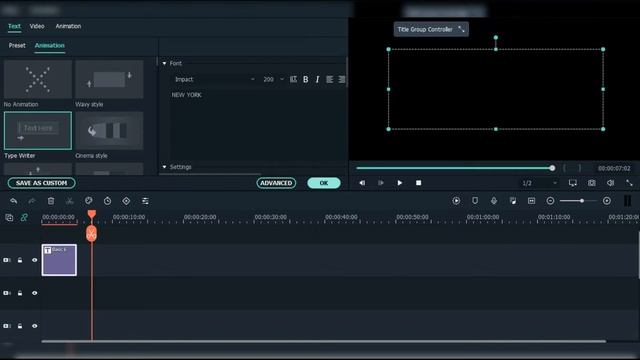Switch to the Preset sub-tab

coord(17,45)
